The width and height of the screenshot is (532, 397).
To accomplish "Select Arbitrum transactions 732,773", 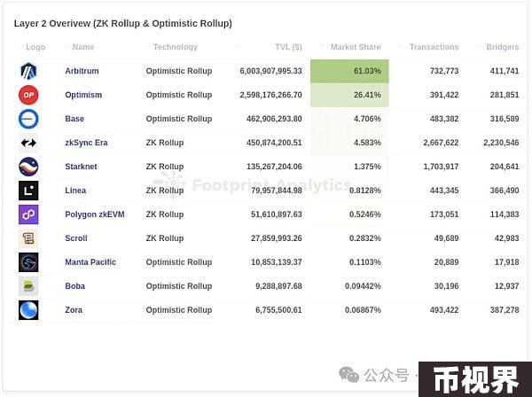I will point(444,71).
